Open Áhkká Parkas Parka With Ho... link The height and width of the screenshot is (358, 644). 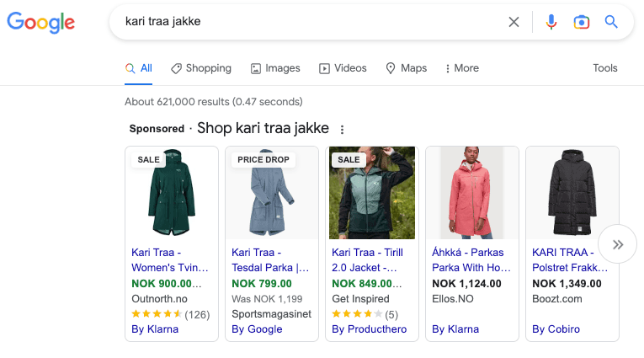pyautogui.click(x=471, y=260)
